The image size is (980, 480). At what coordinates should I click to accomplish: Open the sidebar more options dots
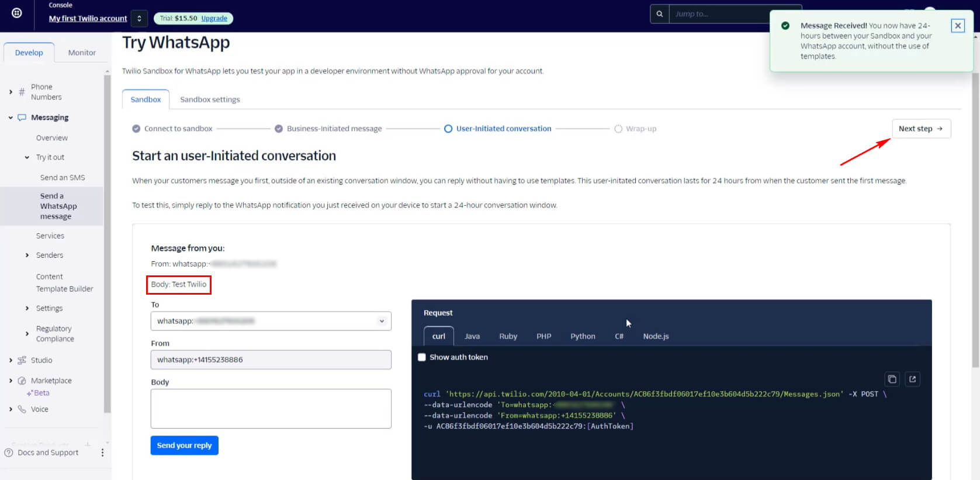click(x=102, y=453)
